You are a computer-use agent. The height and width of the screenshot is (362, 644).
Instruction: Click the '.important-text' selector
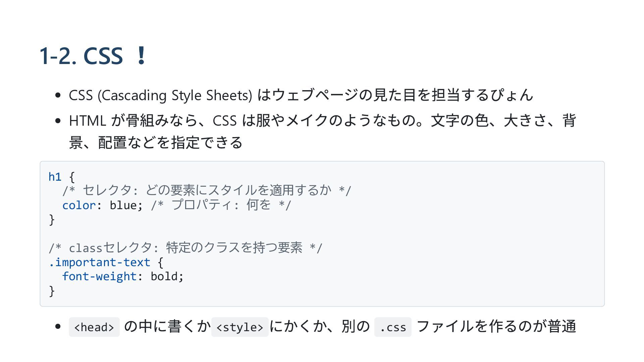[99, 262]
